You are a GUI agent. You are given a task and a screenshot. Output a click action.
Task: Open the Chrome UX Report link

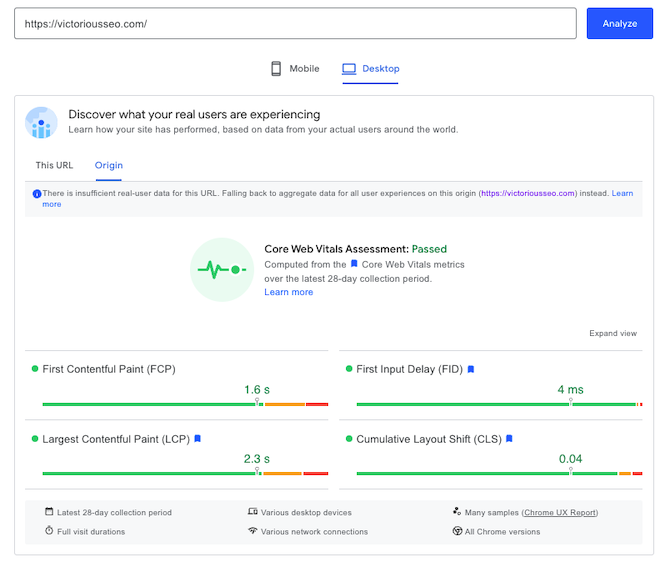[560, 512]
